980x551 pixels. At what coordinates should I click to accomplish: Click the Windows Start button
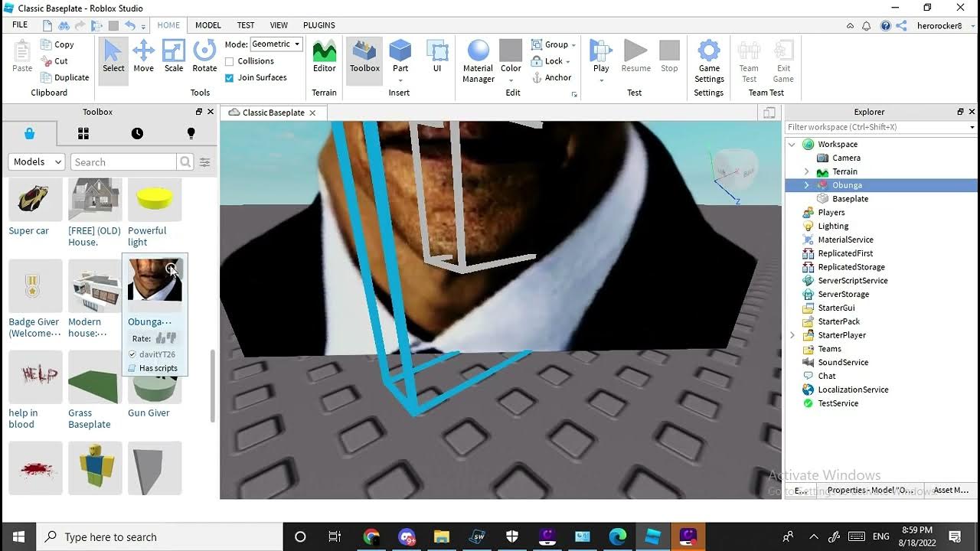(18, 536)
